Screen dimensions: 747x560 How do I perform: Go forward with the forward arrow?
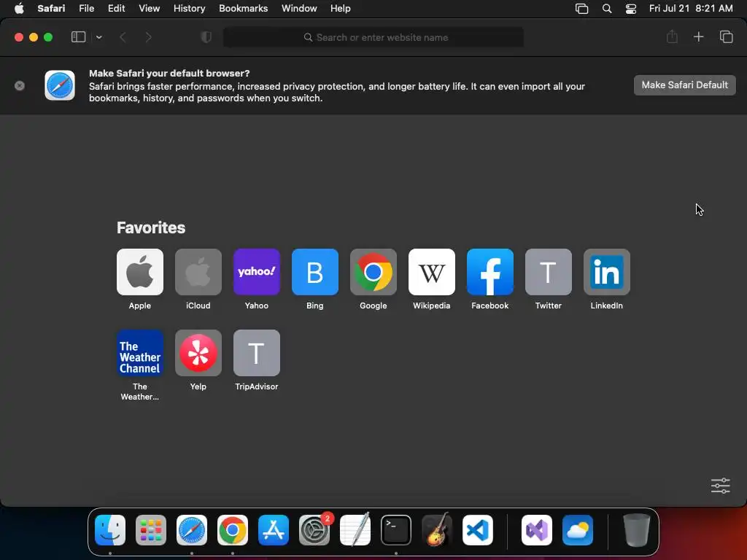(148, 37)
